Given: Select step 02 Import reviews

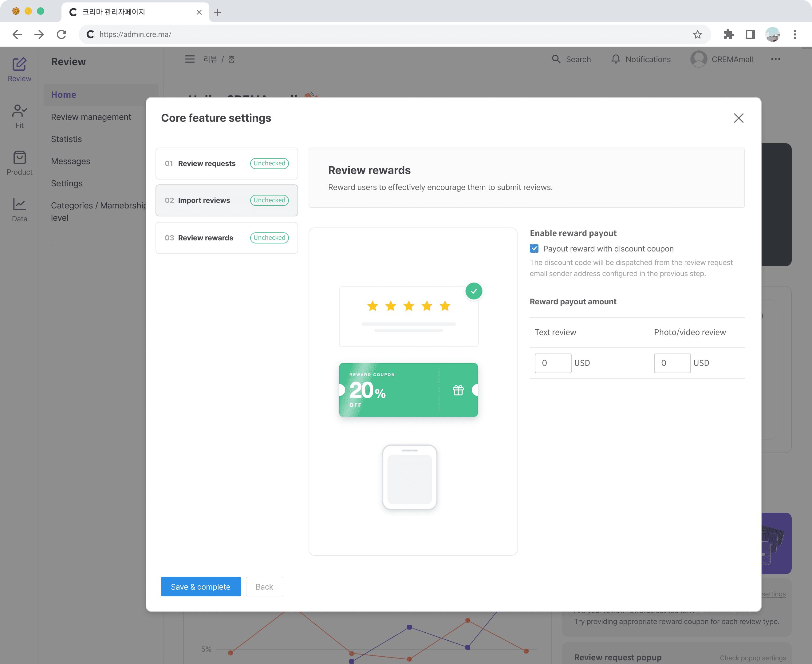Looking at the screenshot, I should click(227, 200).
